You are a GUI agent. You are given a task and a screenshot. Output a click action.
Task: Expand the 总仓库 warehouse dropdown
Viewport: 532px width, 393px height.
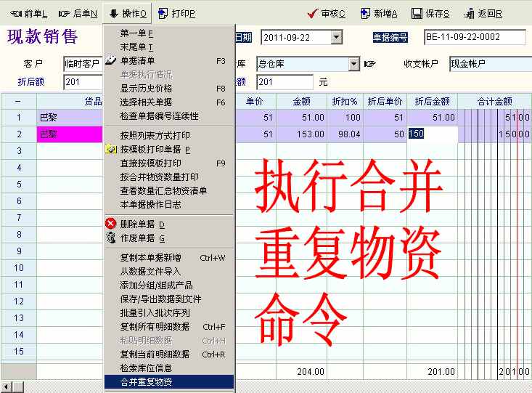click(353, 64)
